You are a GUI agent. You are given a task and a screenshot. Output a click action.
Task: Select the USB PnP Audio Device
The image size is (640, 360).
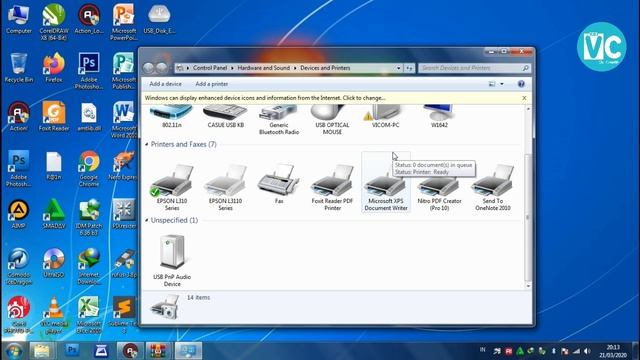point(172,260)
